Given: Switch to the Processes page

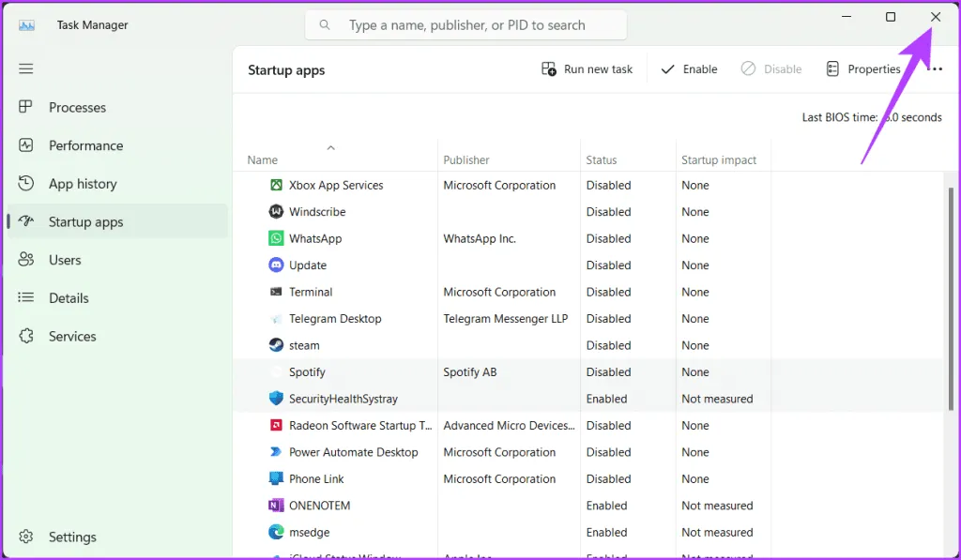Looking at the screenshot, I should [77, 108].
